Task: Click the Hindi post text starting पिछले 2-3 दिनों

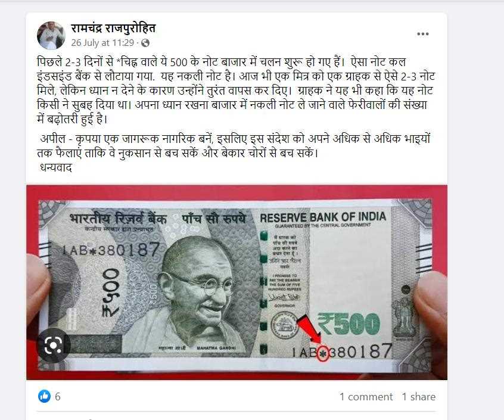Action: click(236, 91)
